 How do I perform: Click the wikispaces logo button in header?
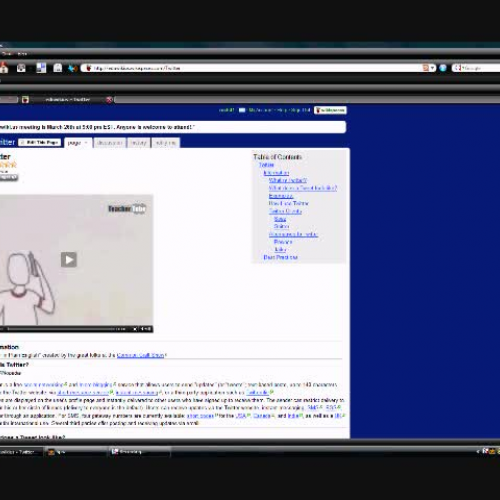330,110
